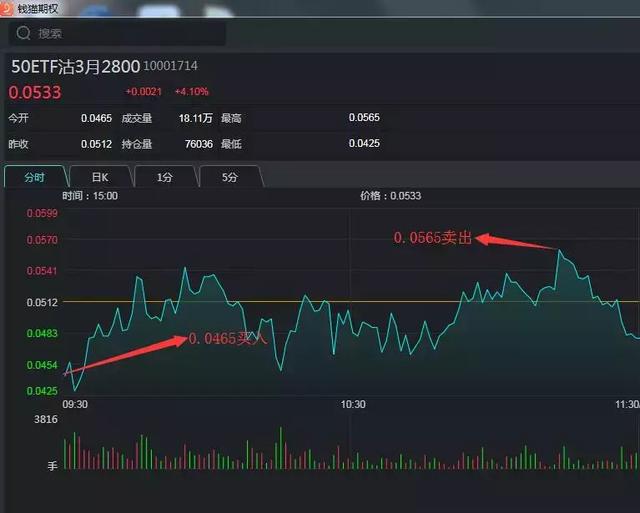
Task: Switch to the 分时 tab
Action: point(35,177)
